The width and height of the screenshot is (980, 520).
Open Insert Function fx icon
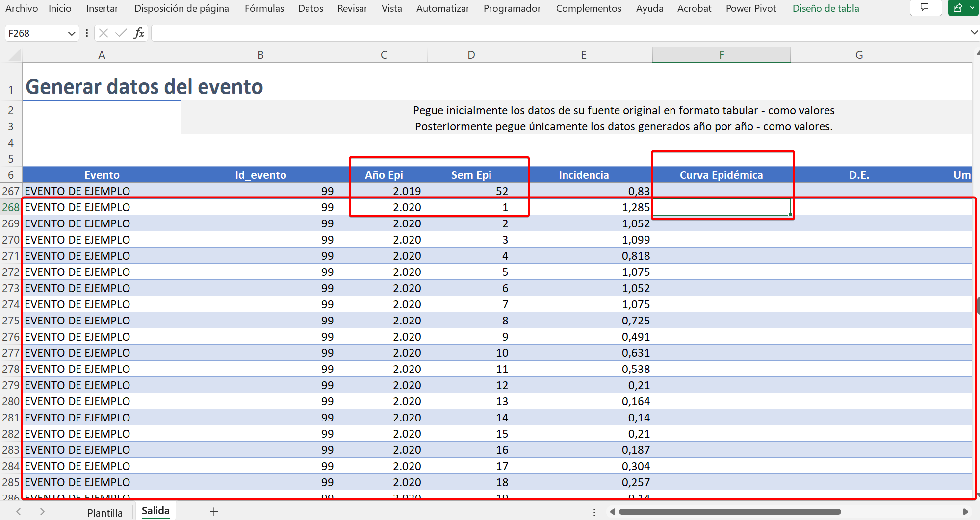coord(139,33)
